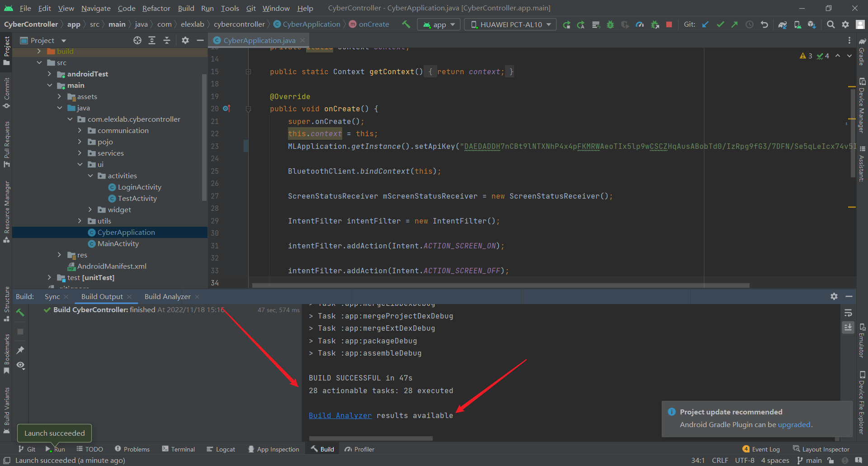The height and width of the screenshot is (466, 868).
Task: Open the Logcat tool window
Action: [x=221, y=449]
